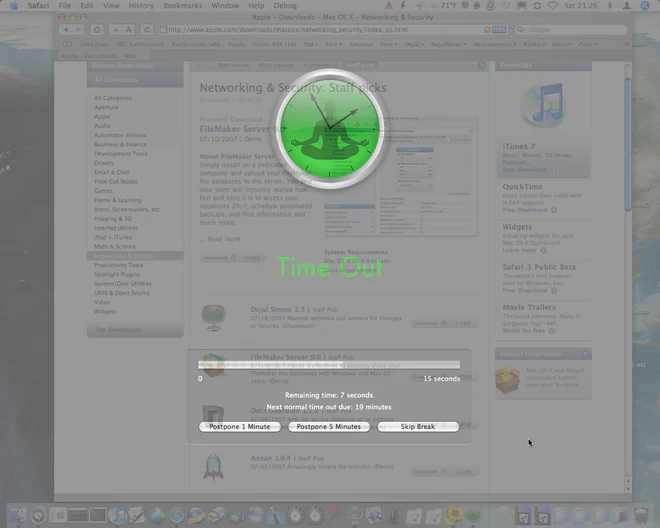This screenshot has height=528, width=660.
Task: Open the Std bookmarks folder
Action: pyautogui.click(x=311, y=44)
